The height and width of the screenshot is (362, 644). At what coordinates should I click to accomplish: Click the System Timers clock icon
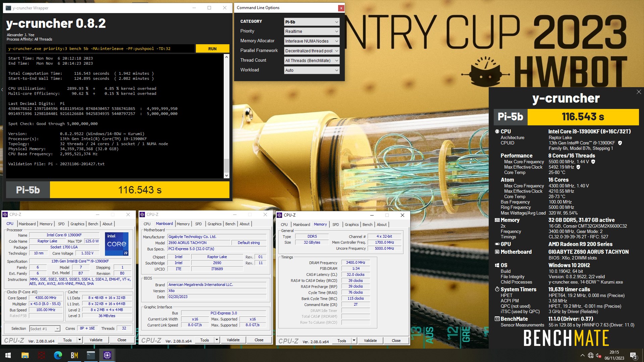click(497, 289)
